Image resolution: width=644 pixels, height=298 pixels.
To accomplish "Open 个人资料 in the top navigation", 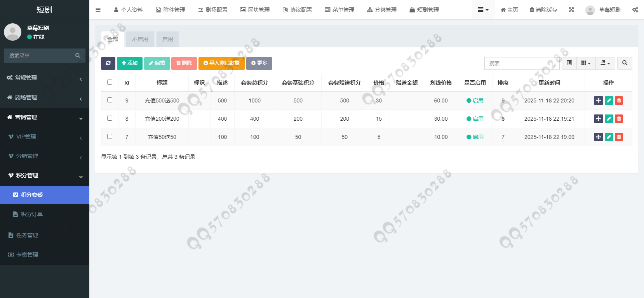I will point(129,10).
